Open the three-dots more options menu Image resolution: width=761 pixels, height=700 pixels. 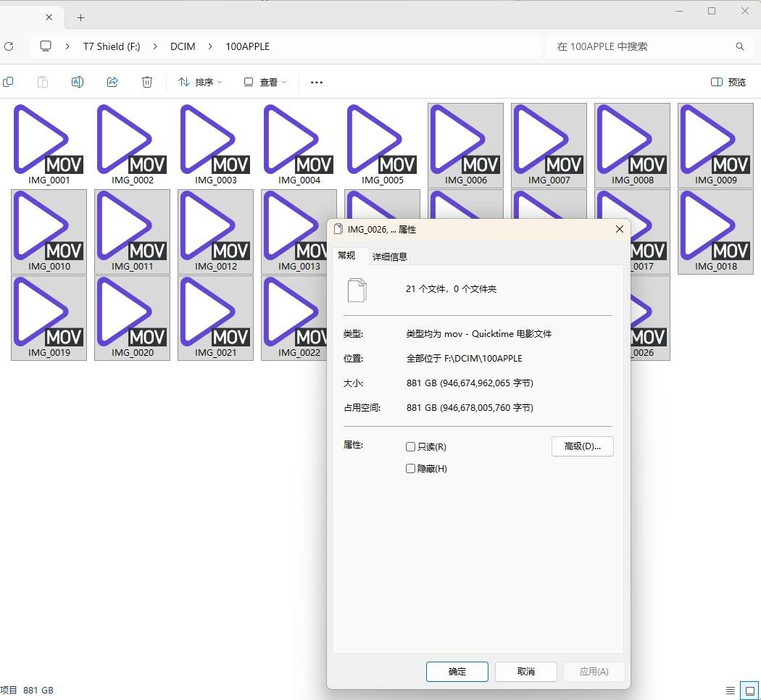tap(316, 82)
